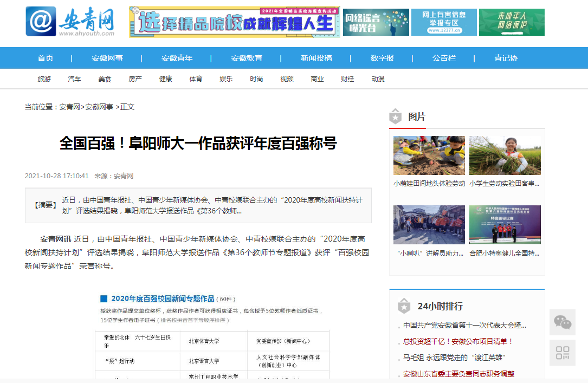588x383 pixels.
Task: Open the 小萌娃田间地头体验劳动 photo thumbnail
Action: pos(429,155)
